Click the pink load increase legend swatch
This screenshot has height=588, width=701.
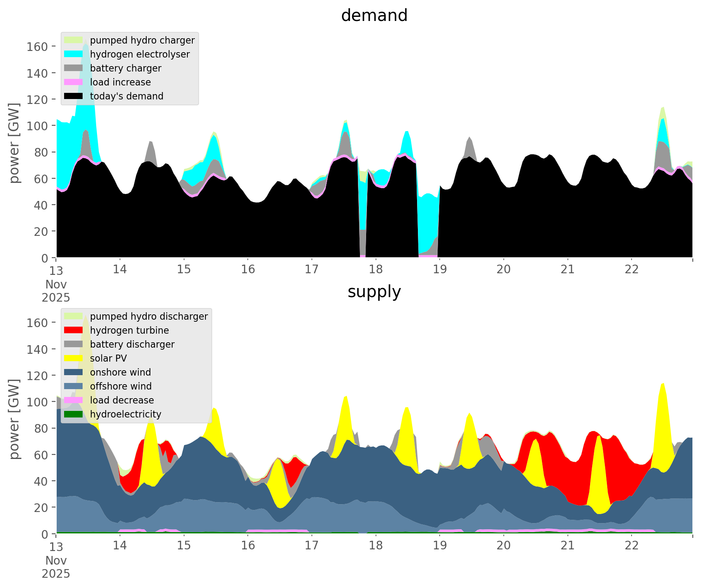point(74,82)
